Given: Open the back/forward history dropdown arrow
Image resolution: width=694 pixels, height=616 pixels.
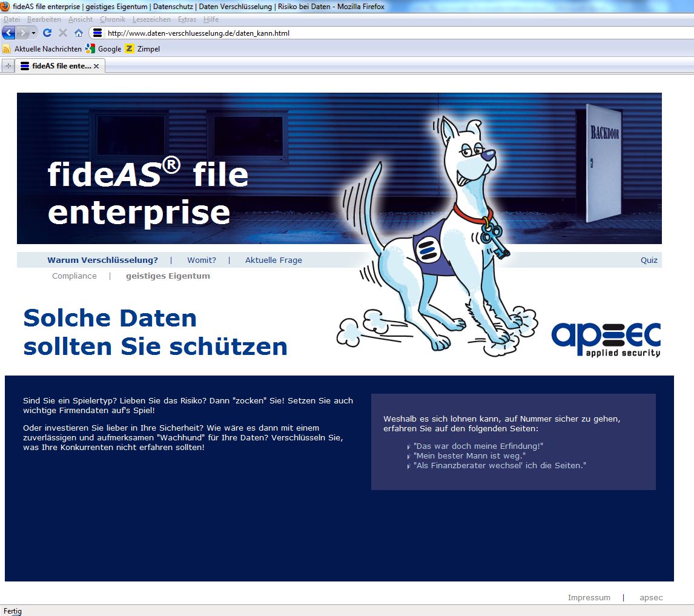Looking at the screenshot, I should (x=34, y=33).
